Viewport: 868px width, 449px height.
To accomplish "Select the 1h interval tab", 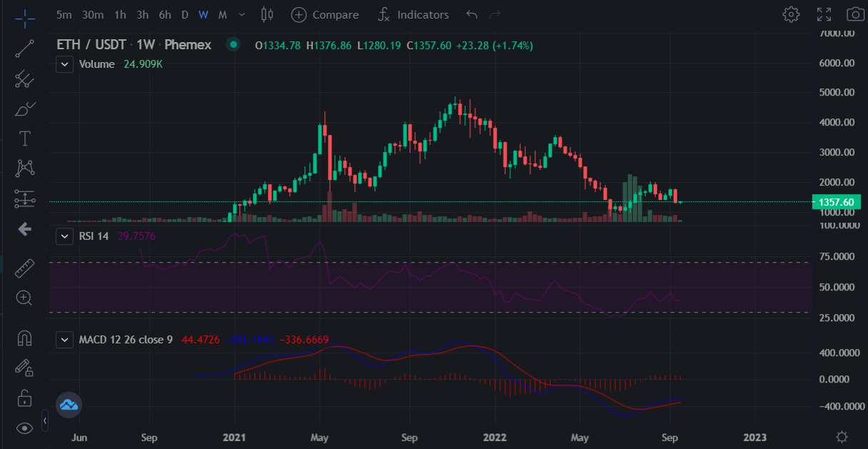I will [119, 14].
